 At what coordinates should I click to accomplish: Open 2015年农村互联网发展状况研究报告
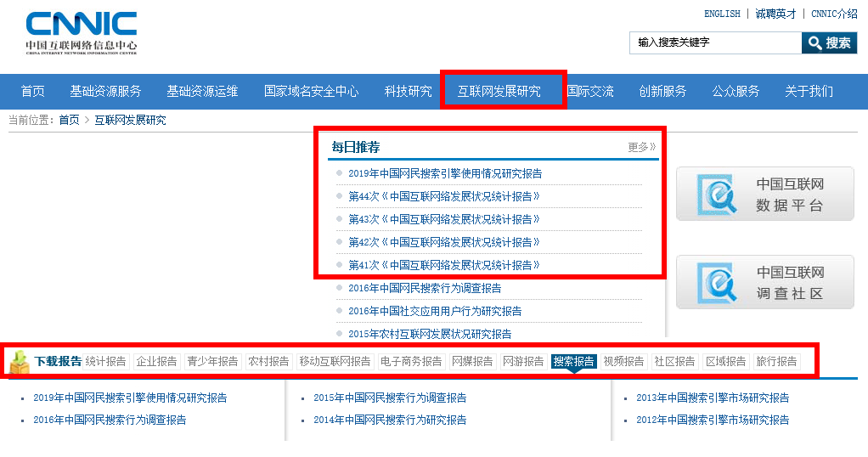[430, 334]
